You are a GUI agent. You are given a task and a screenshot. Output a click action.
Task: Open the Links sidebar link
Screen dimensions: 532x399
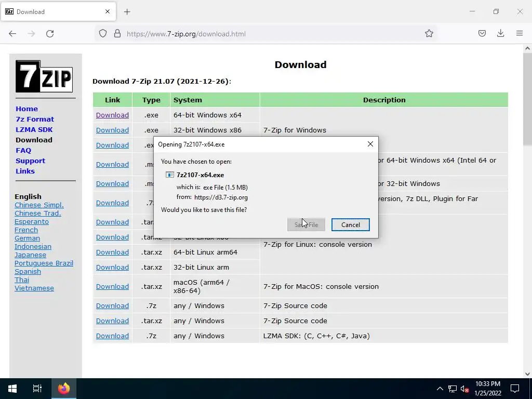pyautogui.click(x=25, y=171)
